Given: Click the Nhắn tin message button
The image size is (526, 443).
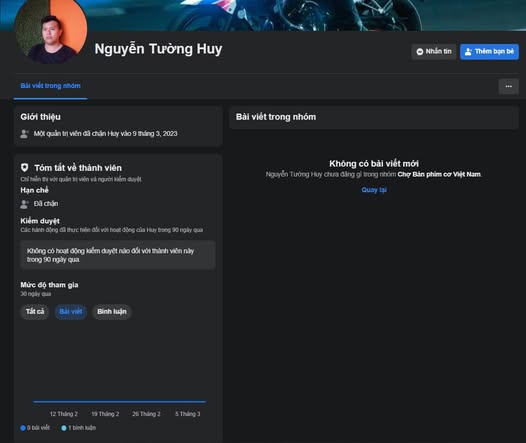Looking at the screenshot, I should (x=434, y=52).
